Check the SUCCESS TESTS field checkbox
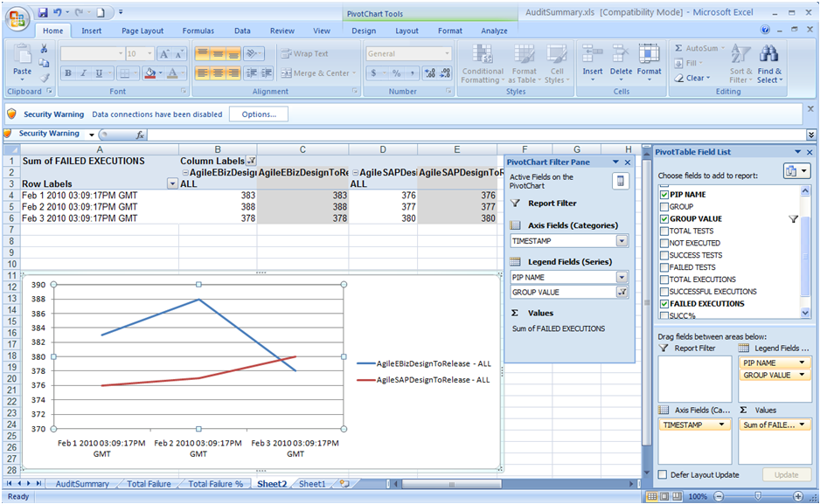The width and height of the screenshot is (820, 504). (664, 255)
